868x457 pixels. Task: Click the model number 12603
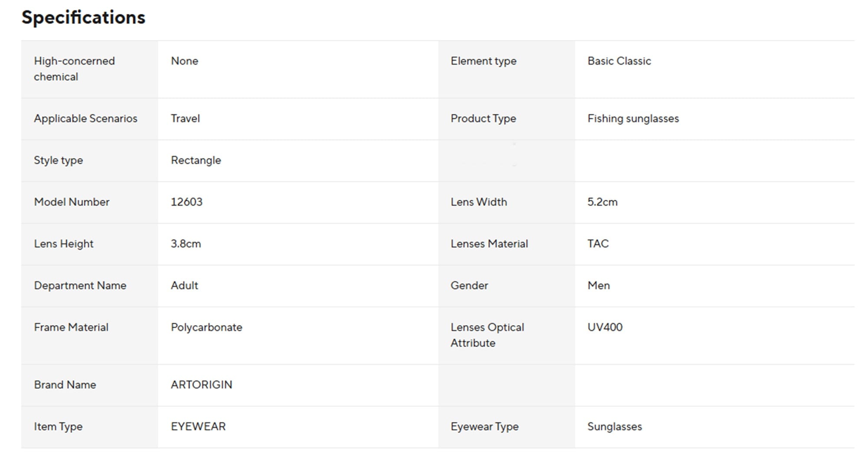click(x=187, y=202)
